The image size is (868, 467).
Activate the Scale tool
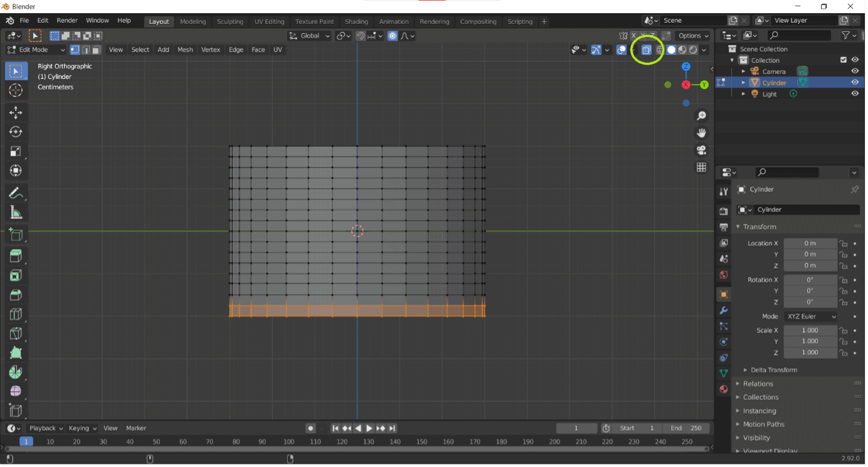tap(16, 151)
